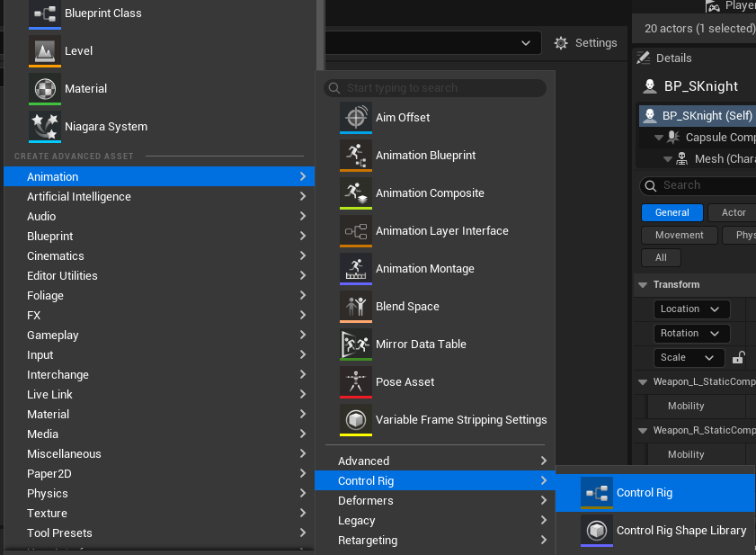Click the Settings gear icon
The height and width of the screenshot is (555, 756).
coord(561,43)
